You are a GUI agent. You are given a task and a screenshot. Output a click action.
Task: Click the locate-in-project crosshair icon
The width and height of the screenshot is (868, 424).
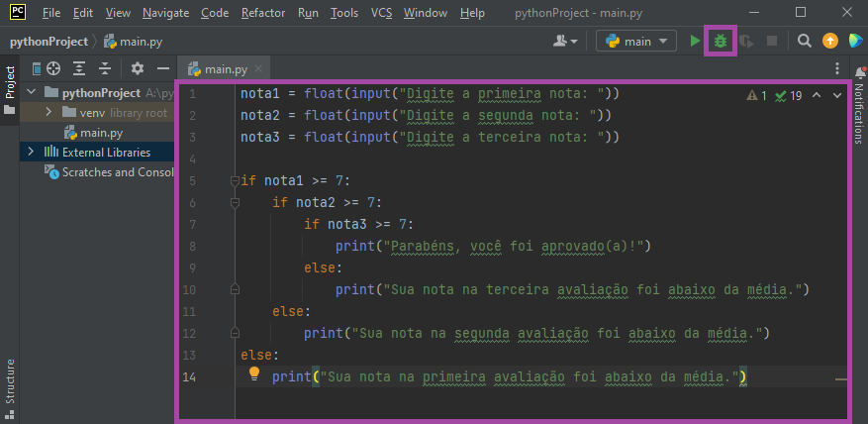[x=54, y=68]
